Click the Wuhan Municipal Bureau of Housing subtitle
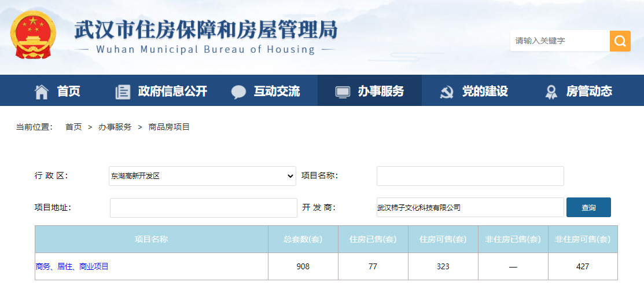This screenshot has width=644, height=293. pyautogui.click(x=205, y=50)
